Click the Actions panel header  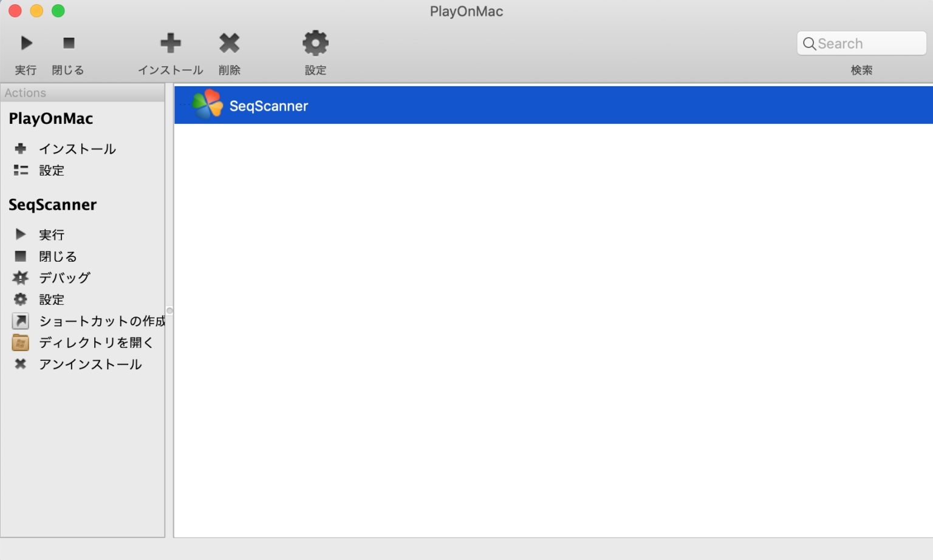click(x=25, y=92)
